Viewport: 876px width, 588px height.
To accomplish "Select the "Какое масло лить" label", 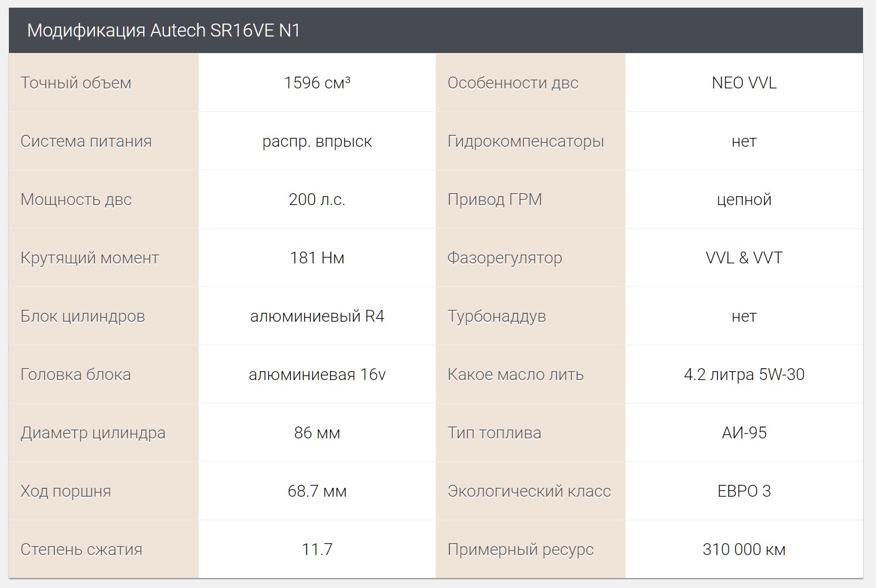I will (516, 374).
